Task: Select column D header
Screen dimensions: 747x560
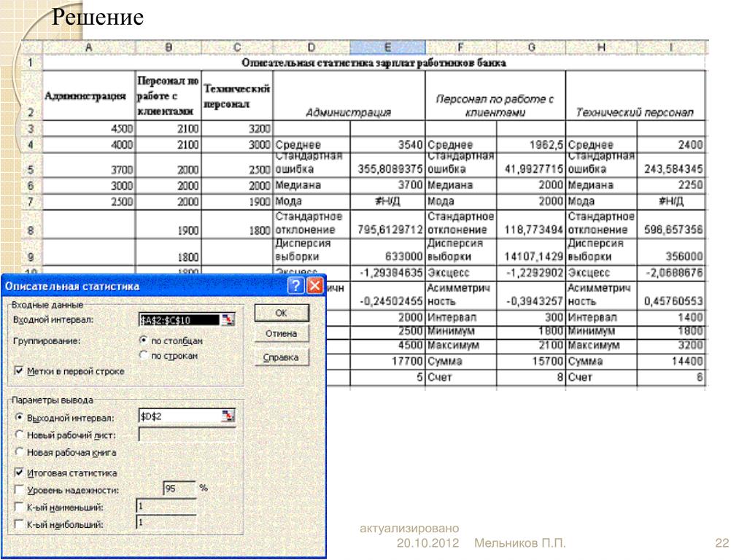Action: point(311,47)
